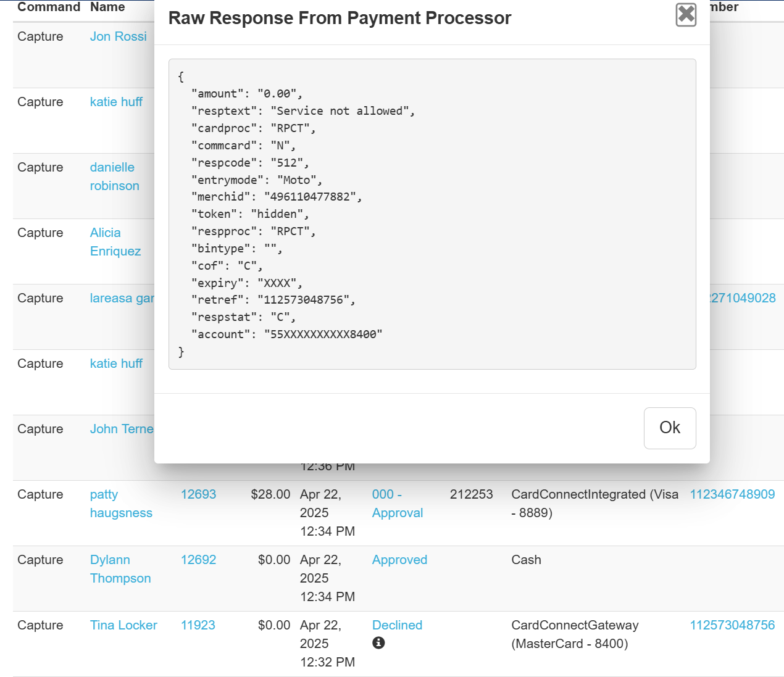Open Dylann Thompson customer link
The width and height of the screenshot is (784, 677).
click(120, 569)
